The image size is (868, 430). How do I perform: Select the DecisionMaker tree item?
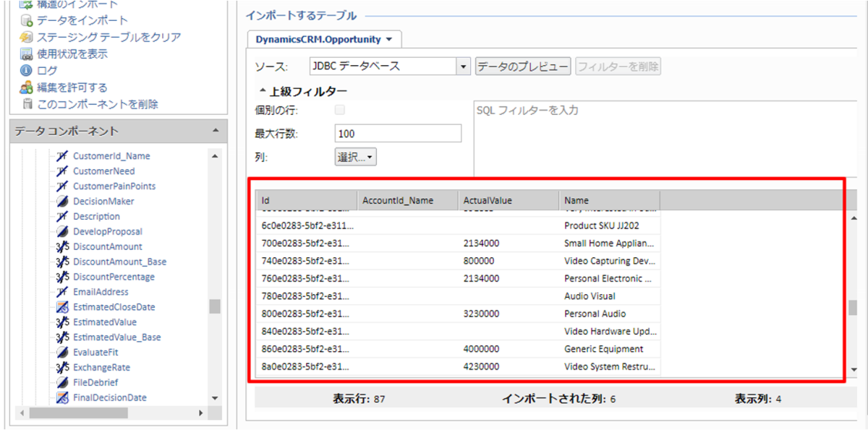click(103, 202)
